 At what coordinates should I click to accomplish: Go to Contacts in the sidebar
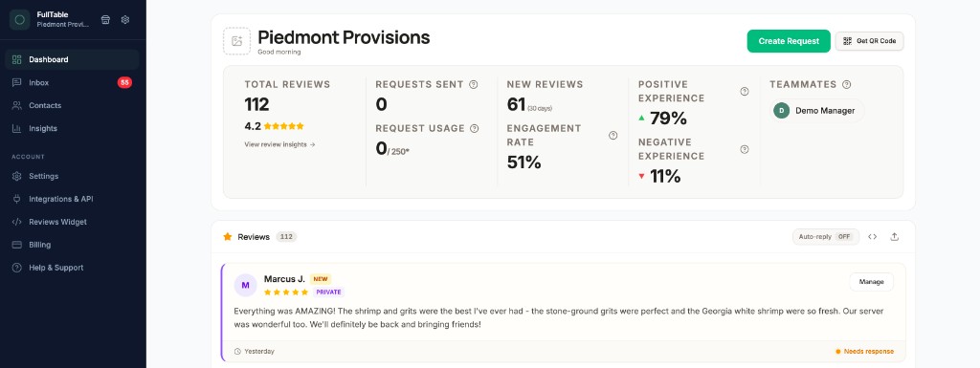pyautogui.click(x=72, y=105)
